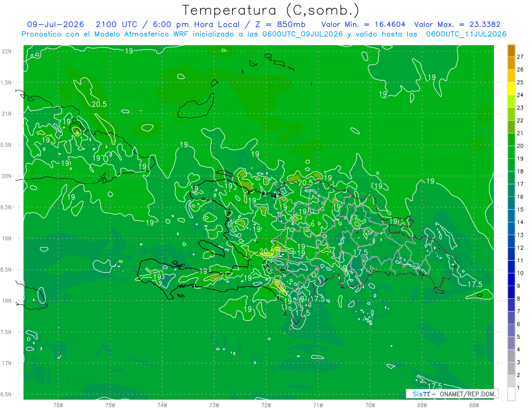The image size is (532, 411).
Task: Click the white swatch below label 1
Action: [x=511, y=394]
